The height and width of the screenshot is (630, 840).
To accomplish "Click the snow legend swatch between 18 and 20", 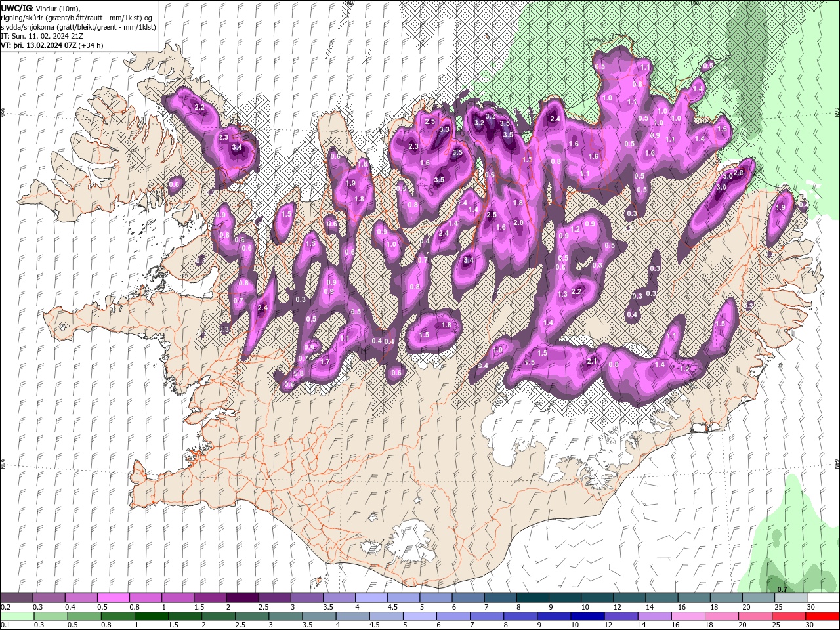I will 725,598.
